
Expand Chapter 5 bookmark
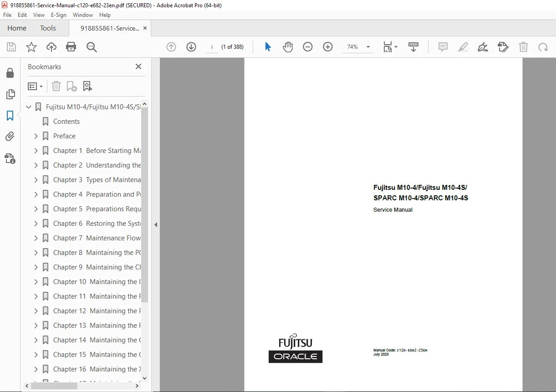pos(36,209)
